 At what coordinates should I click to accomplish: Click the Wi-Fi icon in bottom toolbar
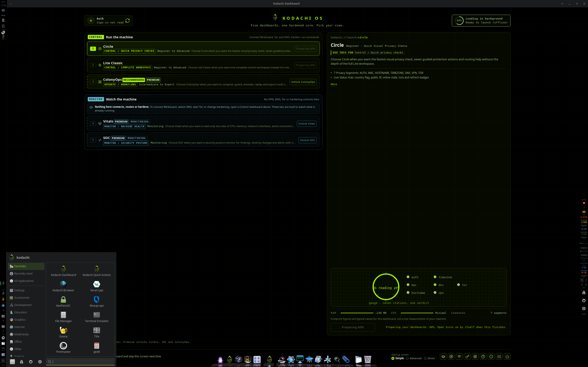(459, 356)
